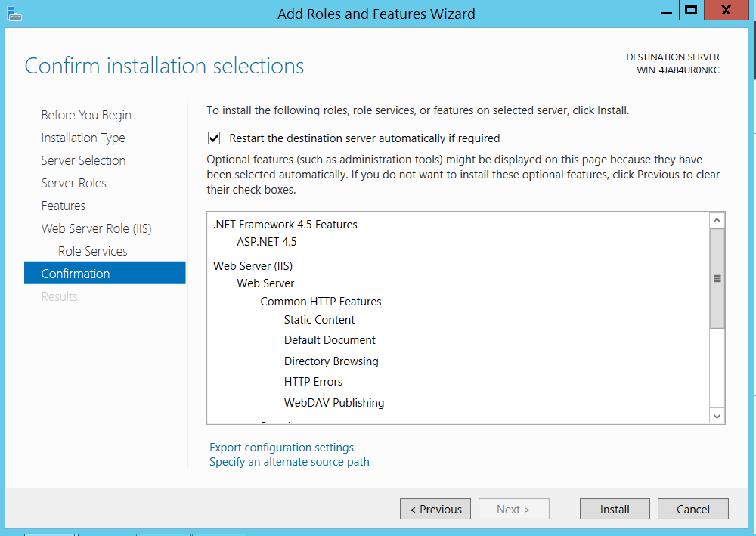Click the vertical scrollbar thumb in list

[x=717, y=279]
